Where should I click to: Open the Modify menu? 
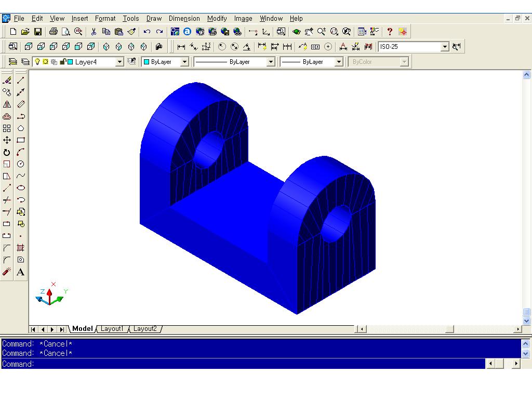[x=217, y=18]
